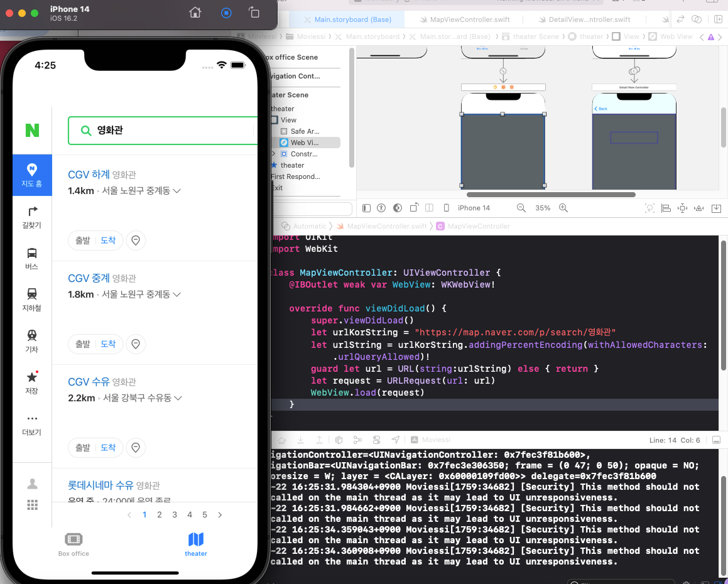Viewport: 728px width, 584px height.
Task: Toggle the canvas appearance light/dark button
Action: pos(398,208)
